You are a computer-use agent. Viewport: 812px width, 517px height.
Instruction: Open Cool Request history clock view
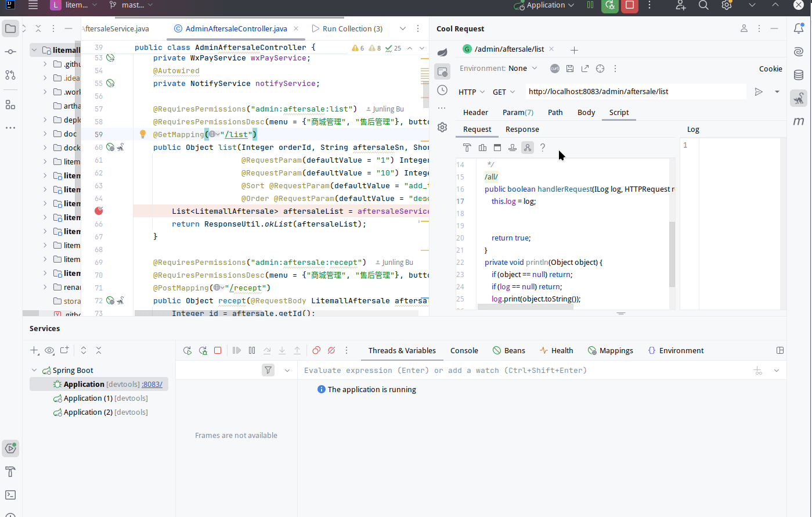442,90
